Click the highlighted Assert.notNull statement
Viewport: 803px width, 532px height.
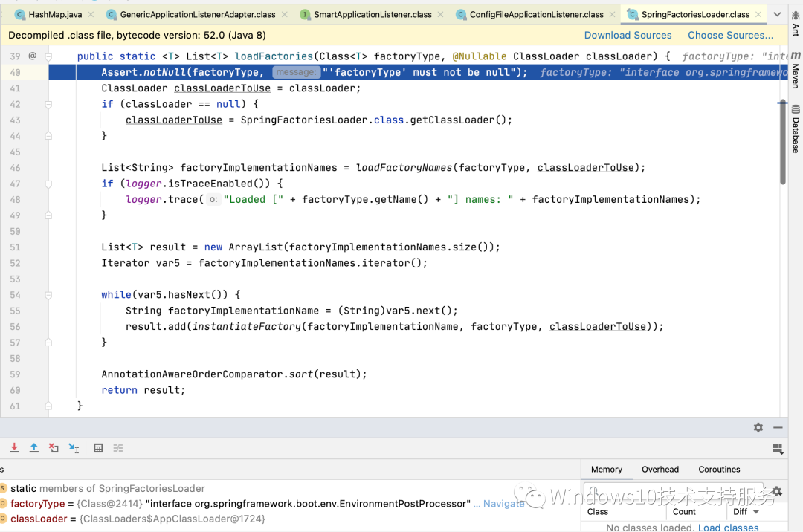[314, 72]
